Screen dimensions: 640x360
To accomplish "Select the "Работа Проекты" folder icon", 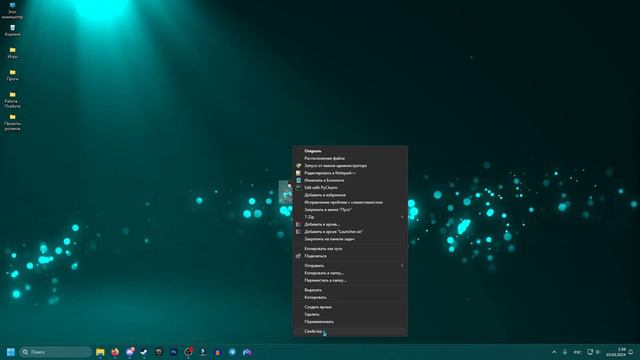I will point(12,100).
